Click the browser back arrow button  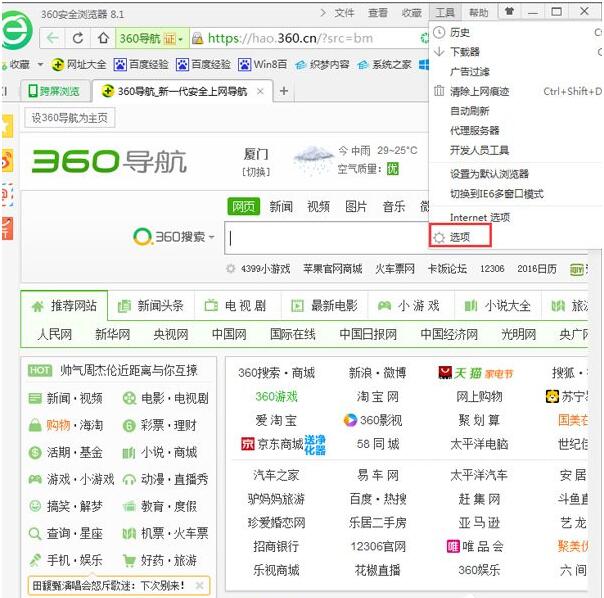52,38
